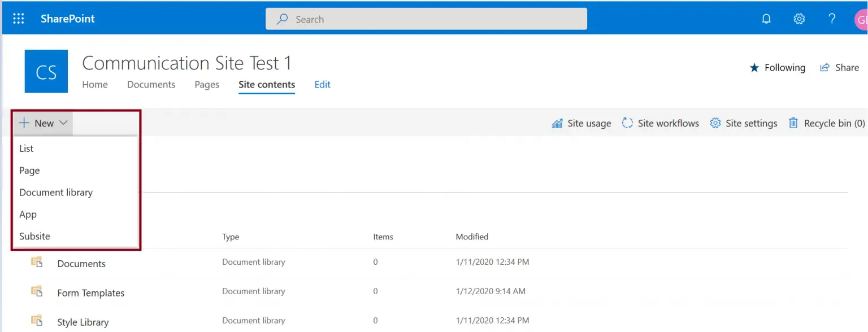
Task: Click inside the Search box
Action: point(426,19)
